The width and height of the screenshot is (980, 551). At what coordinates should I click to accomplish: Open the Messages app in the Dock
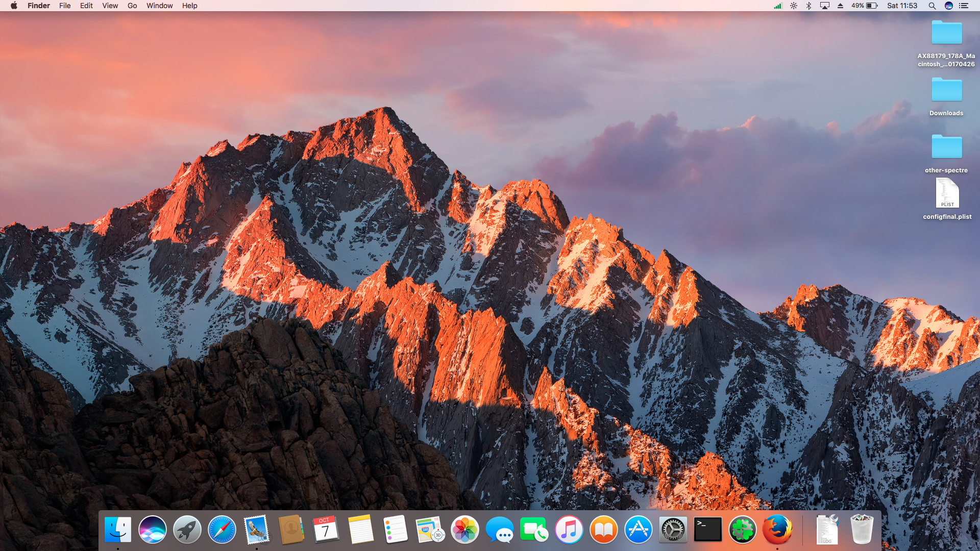[499, 530]
